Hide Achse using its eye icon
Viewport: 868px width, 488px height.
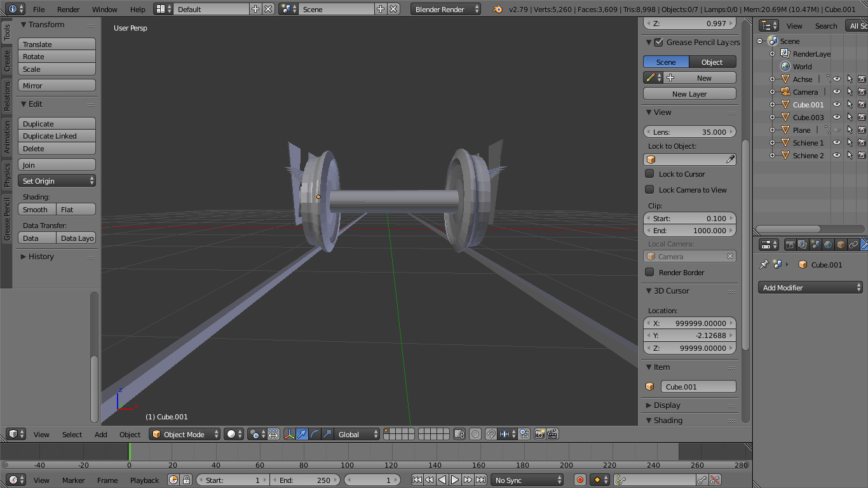[837, 79]
